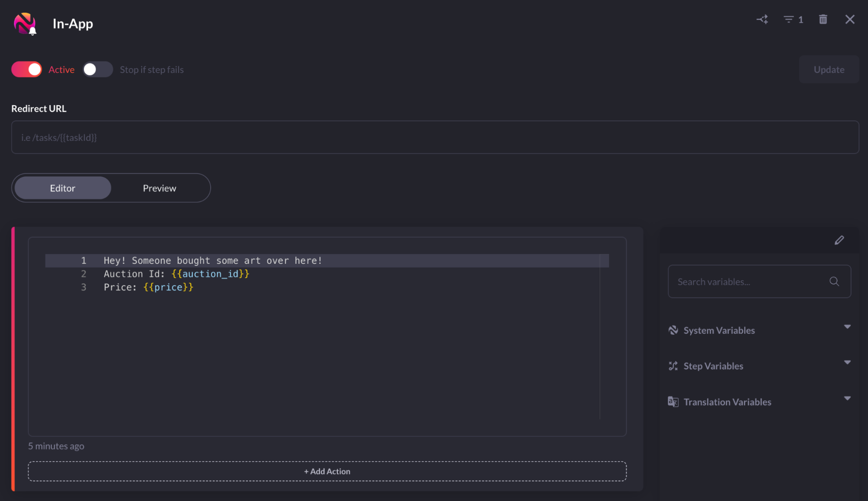Open the filters icon showing 1
Viewport: 868px width, 501px height.
pos(793,20)
